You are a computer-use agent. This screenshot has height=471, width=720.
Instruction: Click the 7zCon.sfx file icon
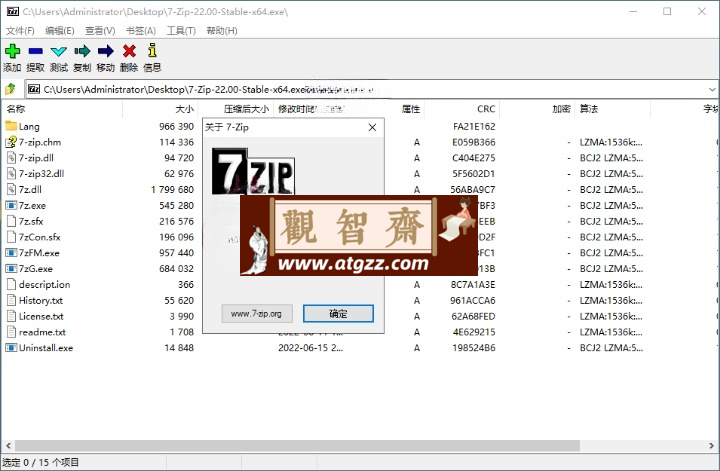click(x=11, y=237)
